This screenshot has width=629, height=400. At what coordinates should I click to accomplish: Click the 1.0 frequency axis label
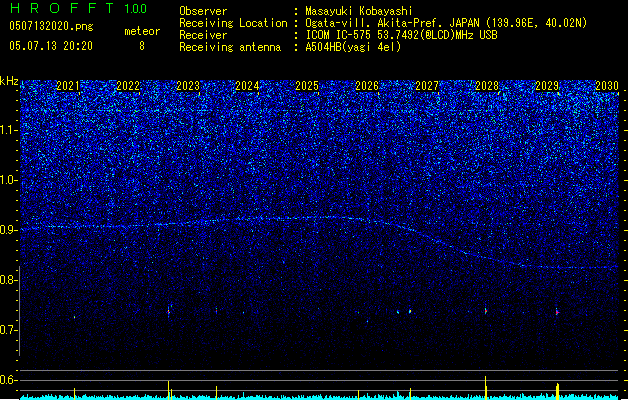pyautogui.click(x=9, y=180)
